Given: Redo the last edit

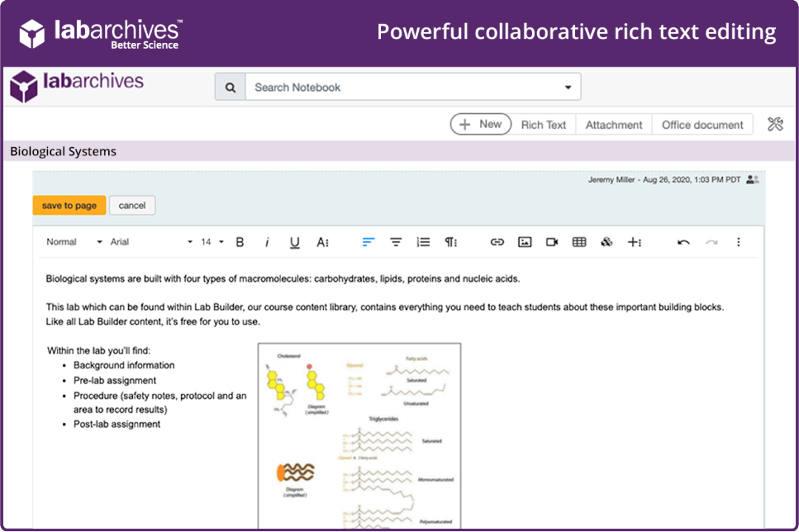Looking at the screenshot, I should (712, 243).
